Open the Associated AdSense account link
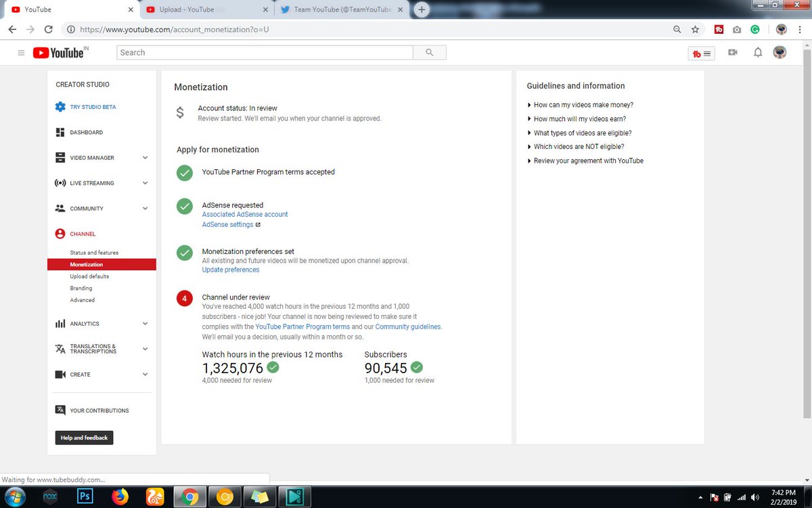812x508 pixels. point(245,214)
